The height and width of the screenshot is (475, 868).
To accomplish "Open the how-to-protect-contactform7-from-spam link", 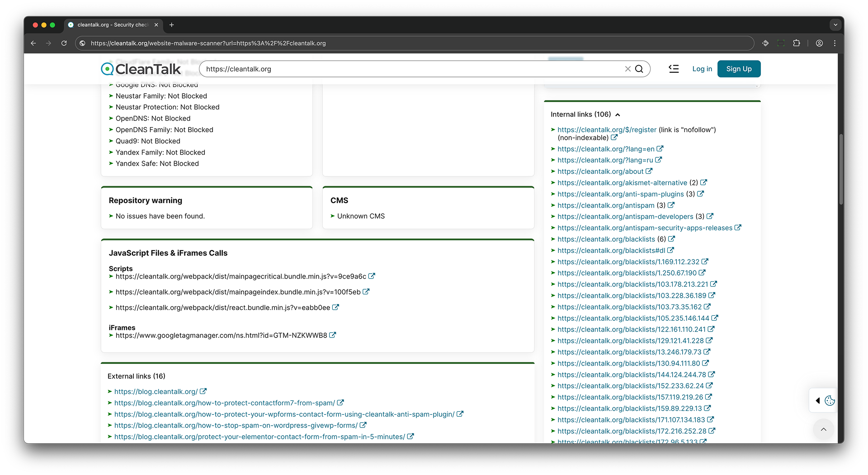I will pyautogui.click(x=225, y=403).
